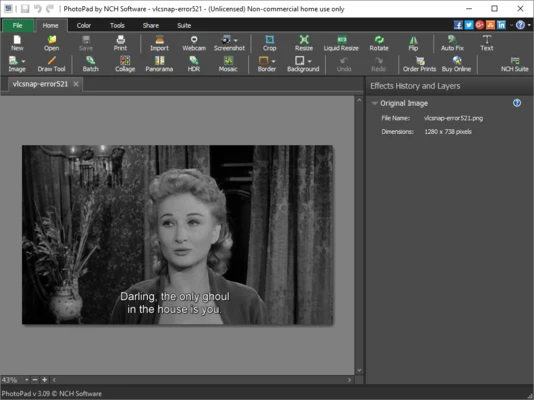
Task: Zoom out with minus button
Action: (35, 380)
